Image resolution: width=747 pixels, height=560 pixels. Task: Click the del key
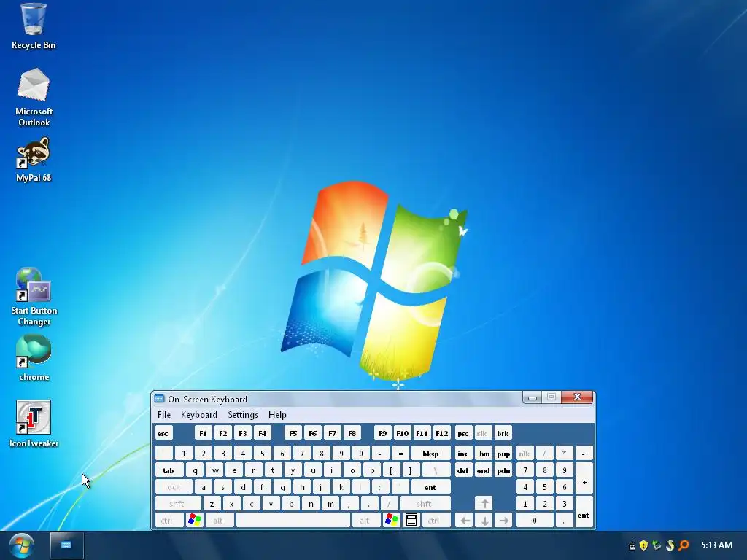pos(463,470)
